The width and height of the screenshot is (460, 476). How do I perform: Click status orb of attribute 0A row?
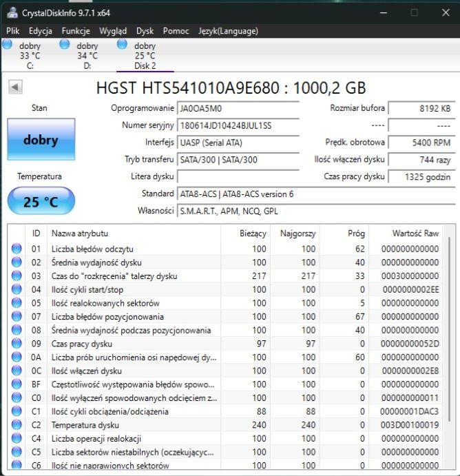point(17,357)
